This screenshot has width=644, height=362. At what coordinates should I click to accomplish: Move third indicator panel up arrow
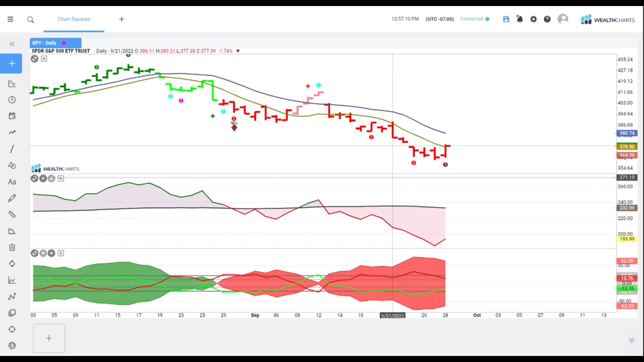[51, 253]
